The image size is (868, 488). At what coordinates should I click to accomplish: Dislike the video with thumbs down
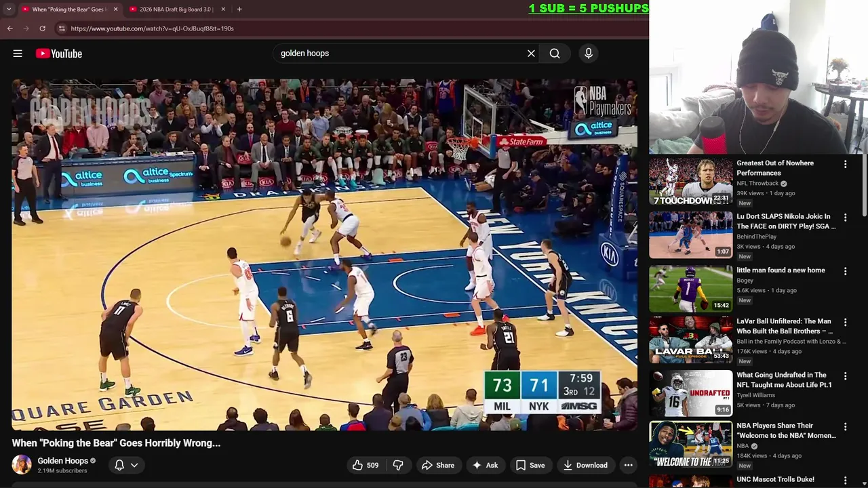(x=399, y=465)
